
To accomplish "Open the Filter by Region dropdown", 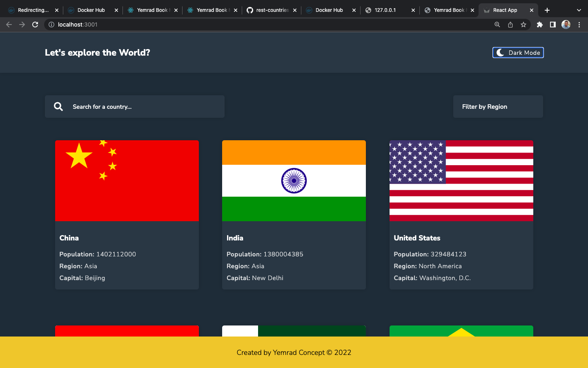I will 498,106.
